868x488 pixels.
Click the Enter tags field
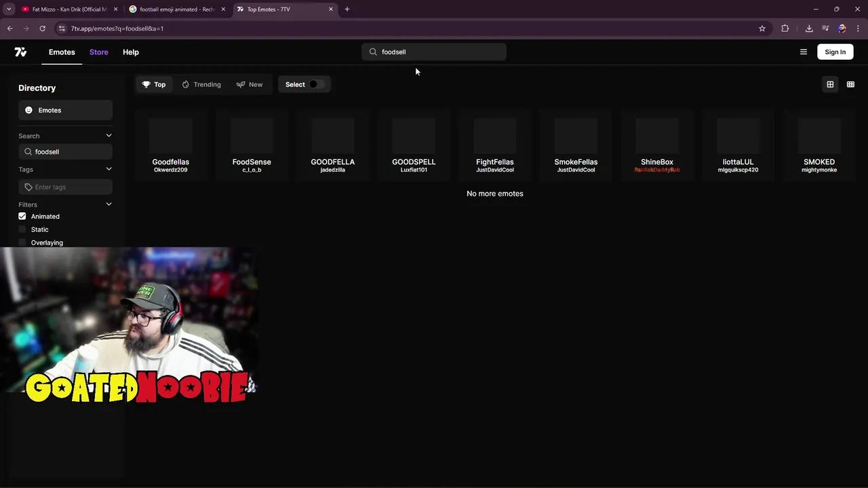click(65, 187)
